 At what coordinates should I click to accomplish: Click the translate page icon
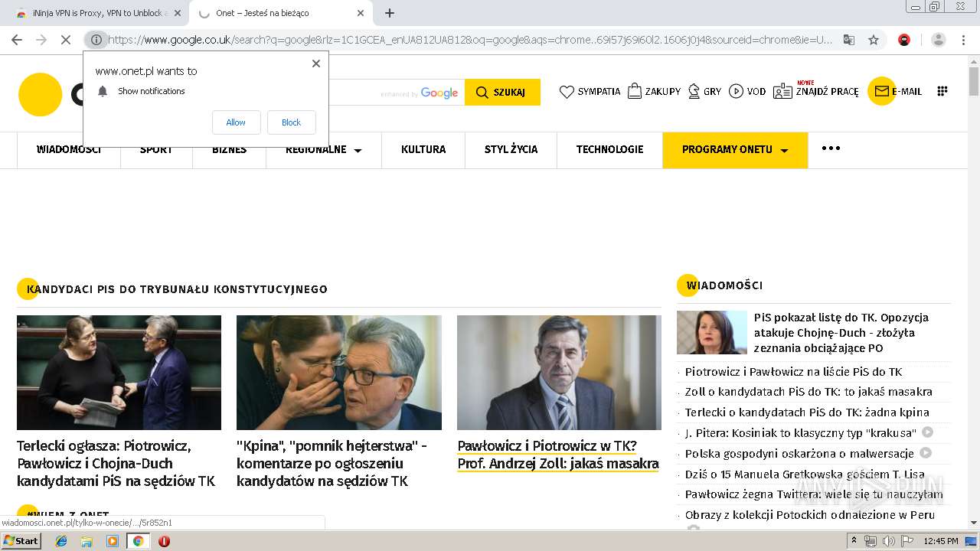(849, 40)
